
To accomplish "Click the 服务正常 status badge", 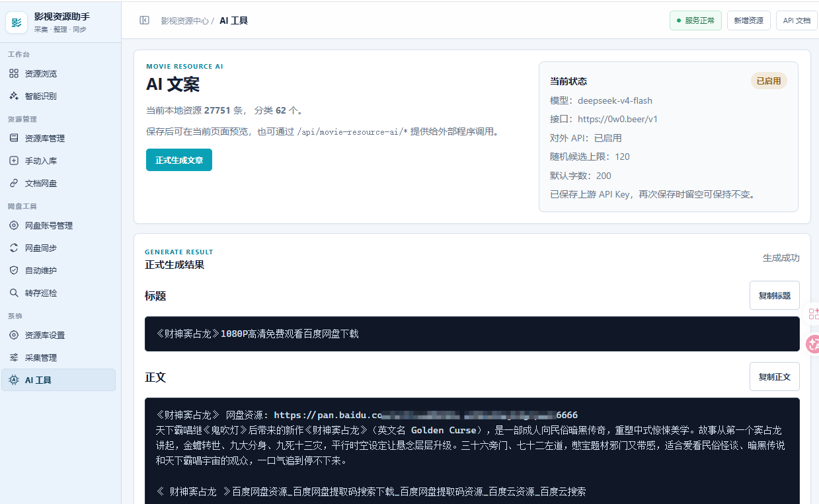I will 695,20.
